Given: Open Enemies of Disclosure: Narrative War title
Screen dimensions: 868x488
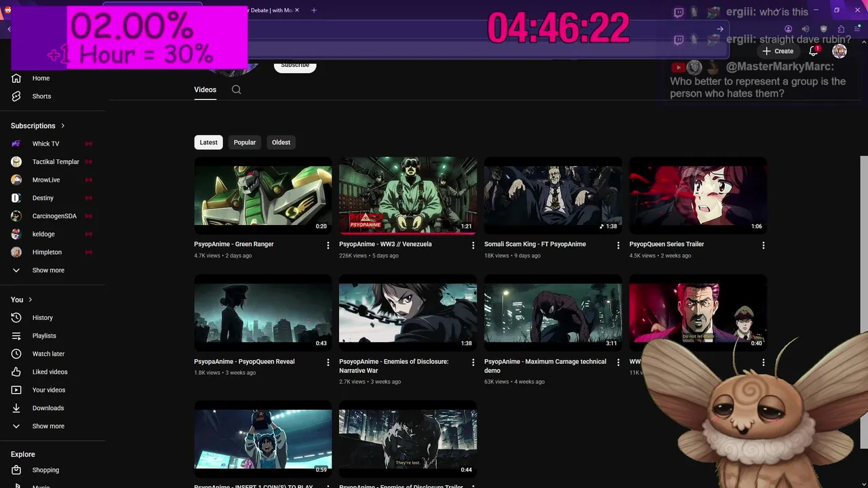Looking at the screenshot, I should coord(394,366).
